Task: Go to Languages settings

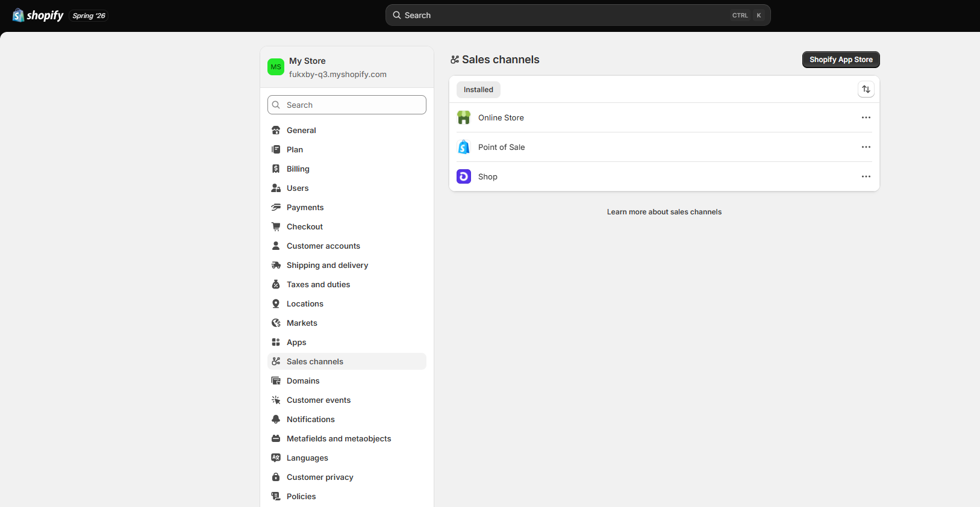Action: (347, 458)
